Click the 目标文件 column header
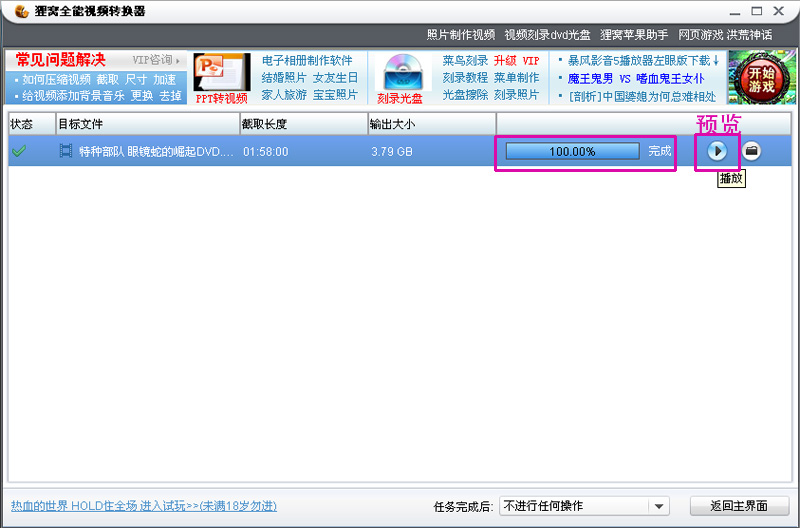Screen dimensions: 800x528 tap(147, 124)
